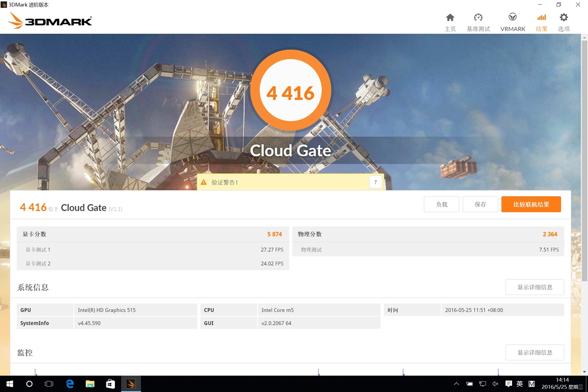588x392 pixels.
Task: Click the vertical scrollbar thumb
Action: click(x=584, y=160)
